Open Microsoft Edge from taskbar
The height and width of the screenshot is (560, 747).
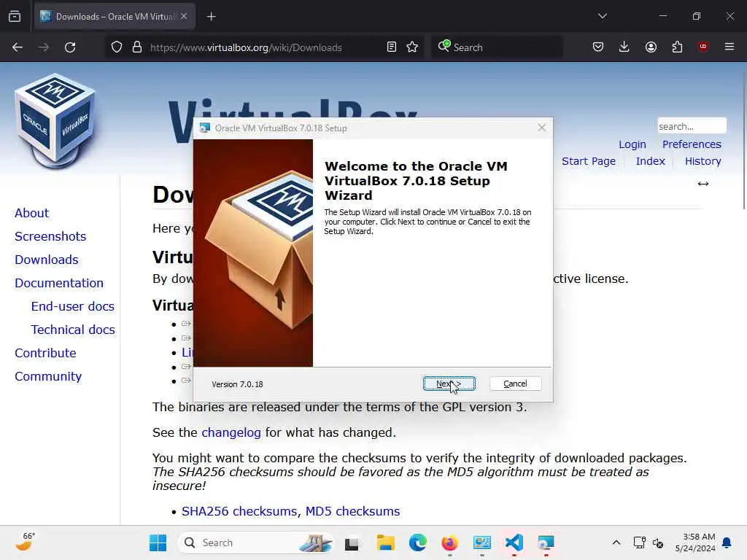pyautogui.click(x=417, y=542)
